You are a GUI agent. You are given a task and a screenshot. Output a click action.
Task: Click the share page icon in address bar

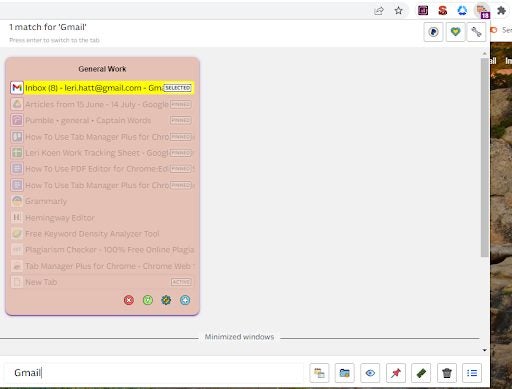click(379, 11)
